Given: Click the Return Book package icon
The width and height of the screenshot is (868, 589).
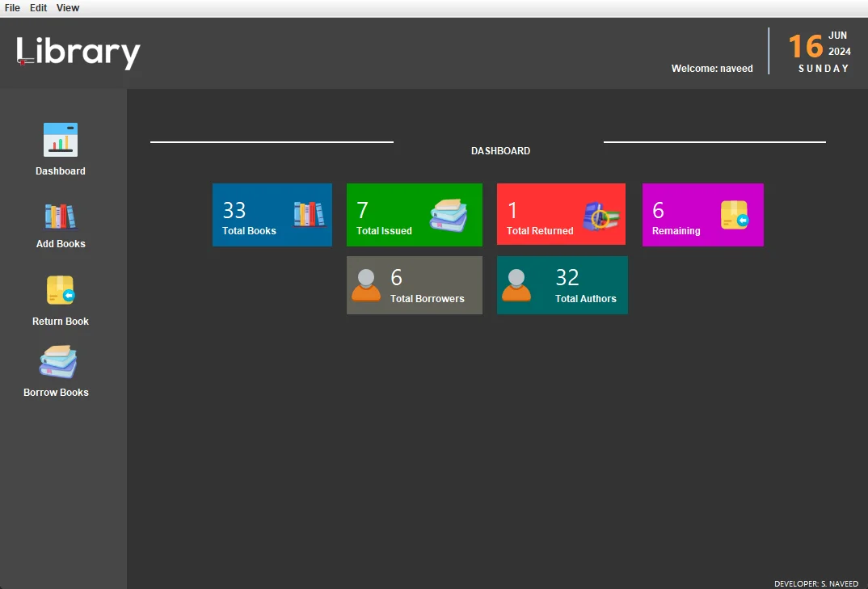Looking at the screenshot, I should tap(61, 290).
